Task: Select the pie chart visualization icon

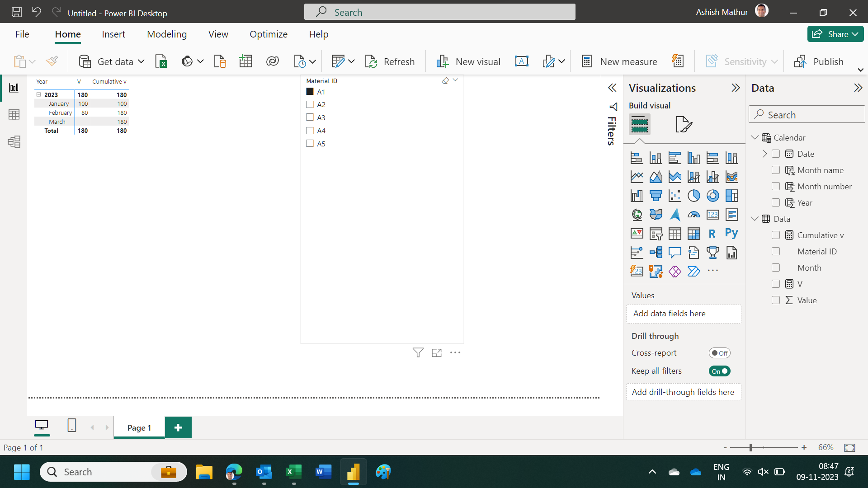Action: (693, 196)
